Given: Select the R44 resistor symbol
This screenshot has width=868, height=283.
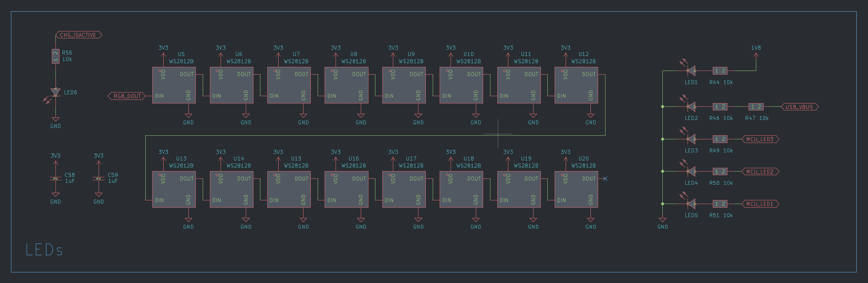Looking at the screenshot, I should (720, 71).
